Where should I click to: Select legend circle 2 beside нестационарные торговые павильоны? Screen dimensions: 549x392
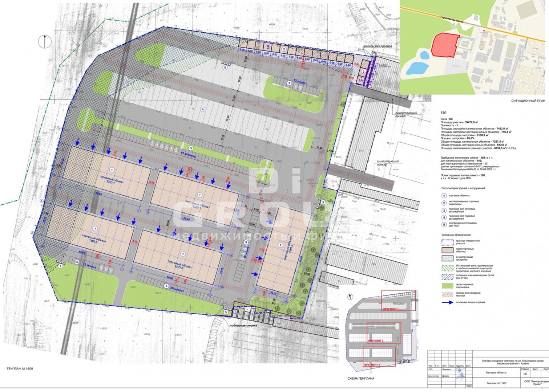[444, 203]
